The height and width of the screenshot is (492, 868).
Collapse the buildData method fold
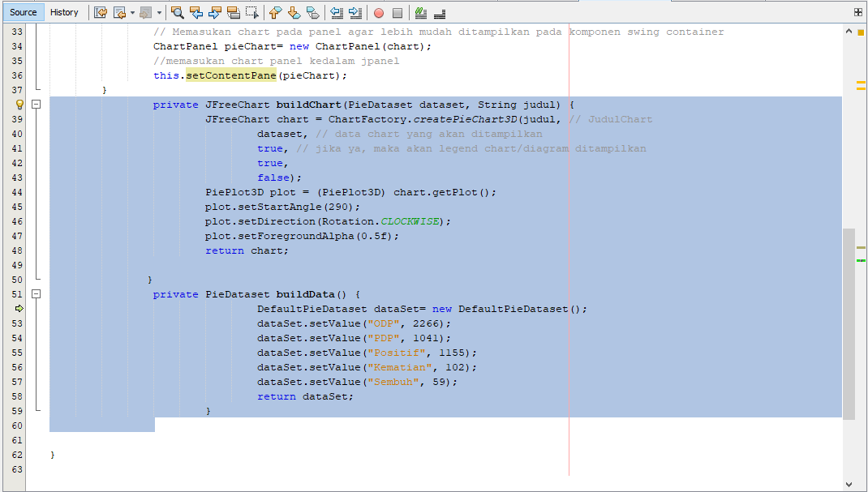pyautogui.click(x=36, y=294)
